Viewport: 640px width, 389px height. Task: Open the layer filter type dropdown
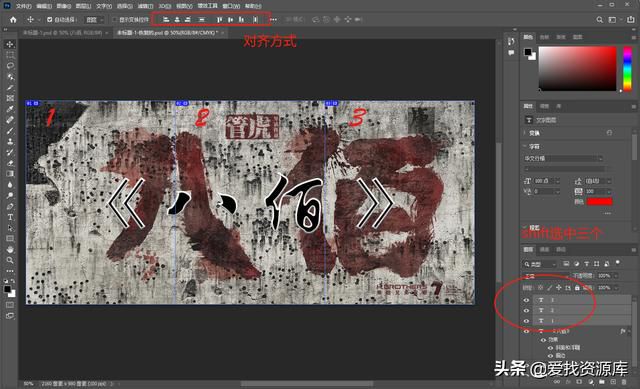pyautogui.click(x=540, y=264)
